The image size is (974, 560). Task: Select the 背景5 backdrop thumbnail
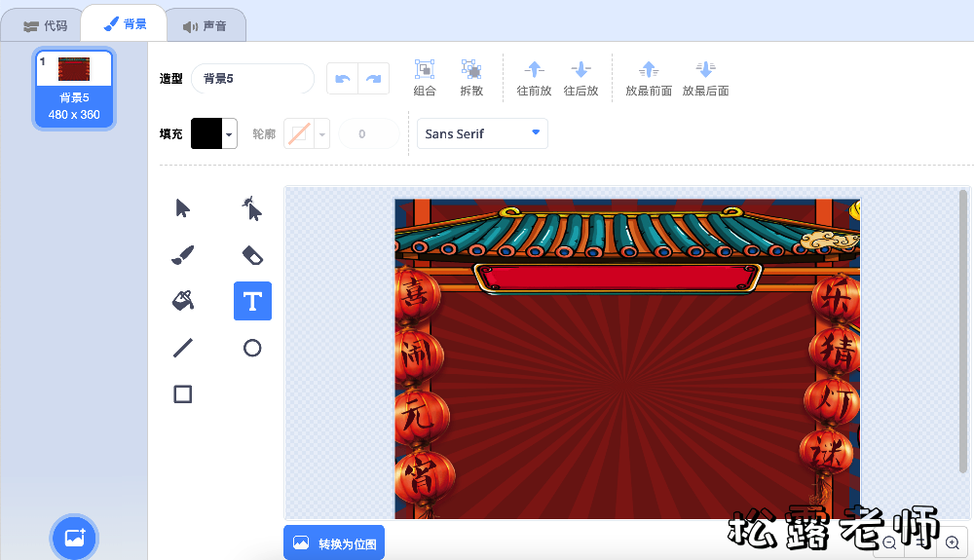click(74, 89)
